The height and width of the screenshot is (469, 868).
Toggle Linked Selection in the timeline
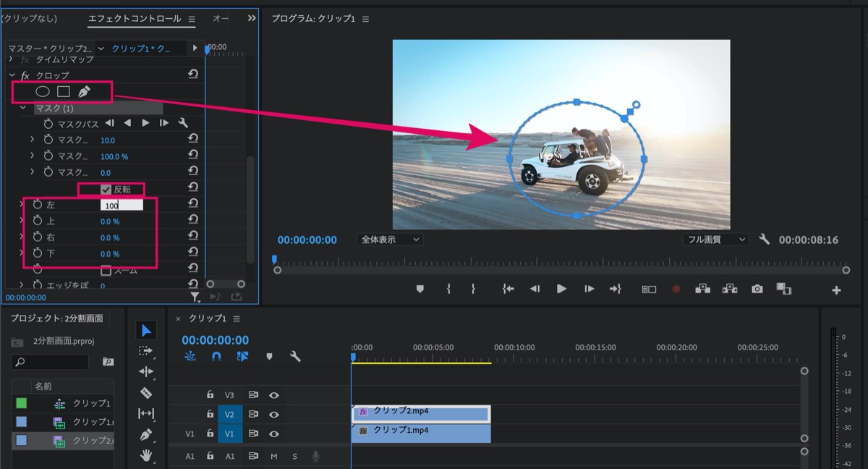tap(242, 356)
